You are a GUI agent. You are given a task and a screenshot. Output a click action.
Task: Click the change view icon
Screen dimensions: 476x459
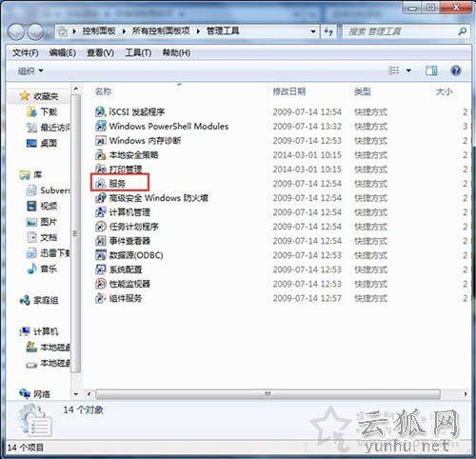pos(394,70)
